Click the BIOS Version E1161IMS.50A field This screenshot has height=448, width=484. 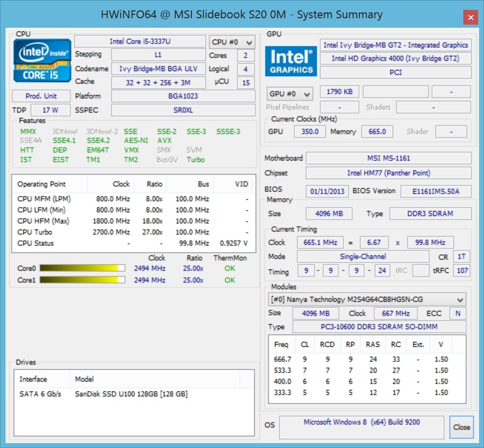(436, 191)
